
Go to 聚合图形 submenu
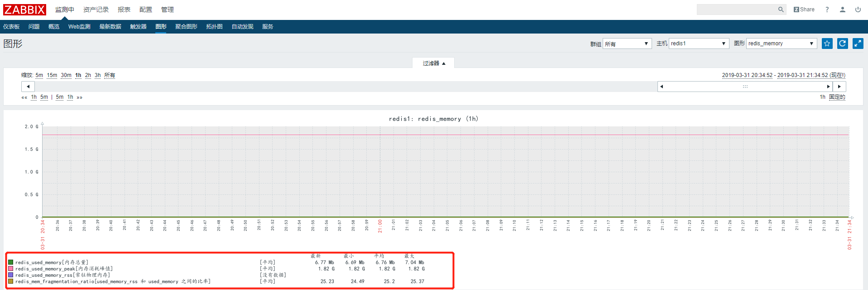[x=186, y=27]
